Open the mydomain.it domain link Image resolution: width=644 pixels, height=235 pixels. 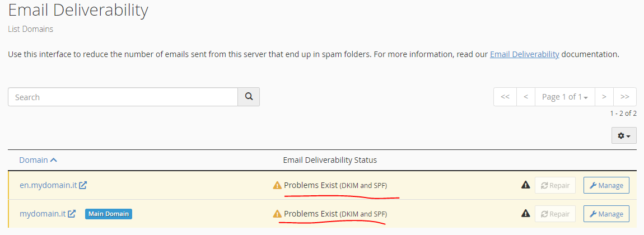43,214
